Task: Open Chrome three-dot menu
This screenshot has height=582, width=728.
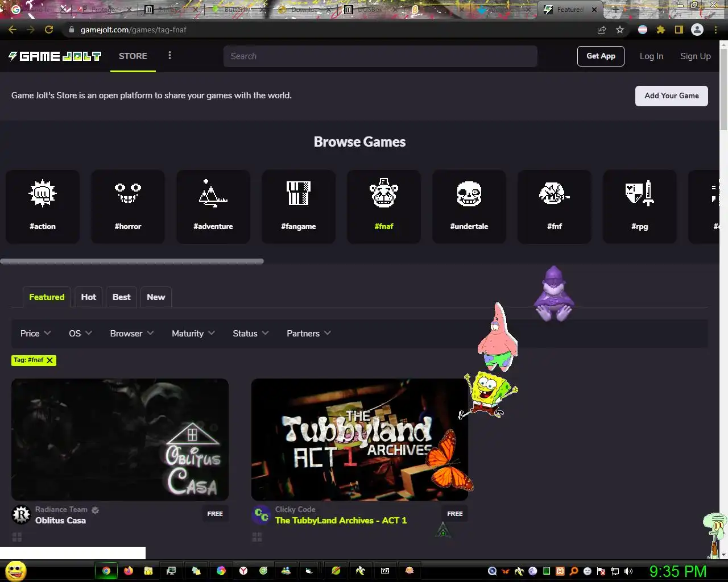Action: 715,30
